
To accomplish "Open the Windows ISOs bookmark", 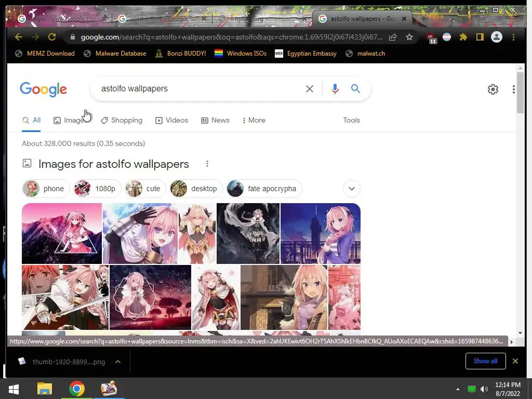I will (241, 54).
